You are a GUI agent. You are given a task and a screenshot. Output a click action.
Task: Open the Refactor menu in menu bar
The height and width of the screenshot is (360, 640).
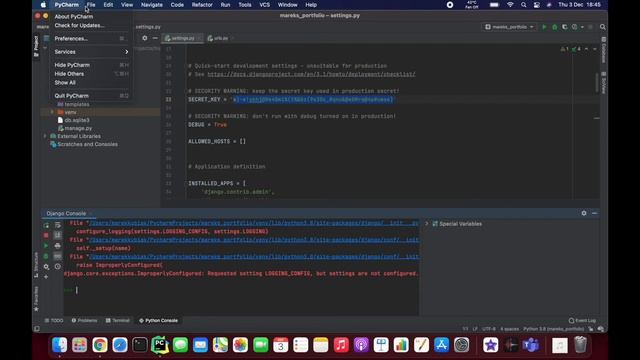point(202,5)
